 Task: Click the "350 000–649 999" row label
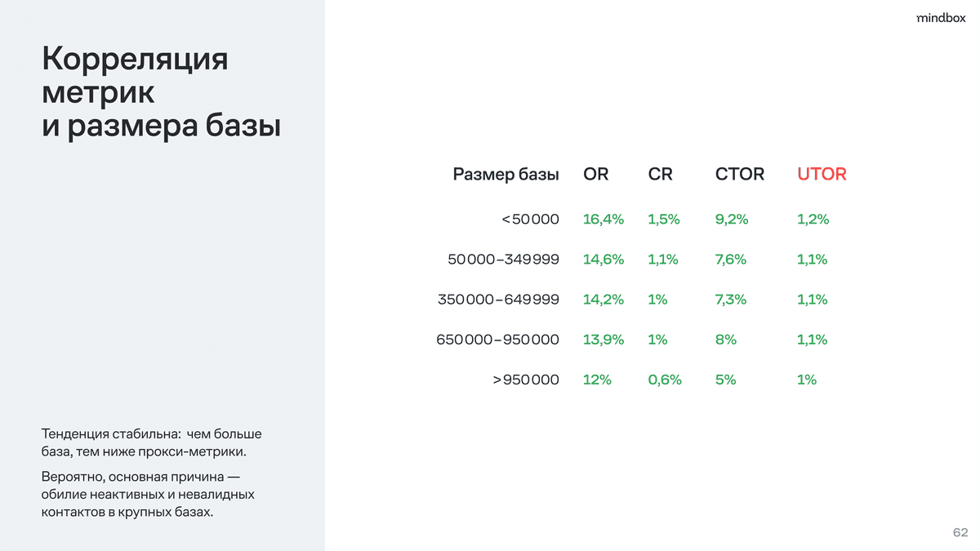(498, 300)
